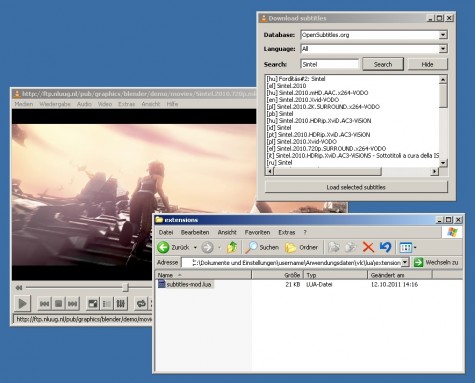
Task: Open VLC extended settings equalizer icon
Action: (121, 304)
